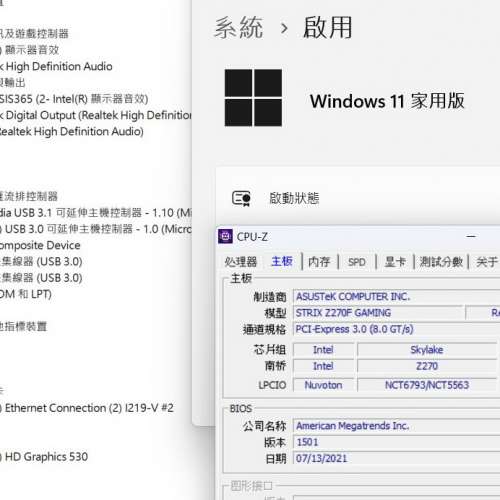Viewport: 500px width, 500px height.
Task: Open the 关于 tab in CPU-Z
Action: pyautogui.click(x=487, y=262)
